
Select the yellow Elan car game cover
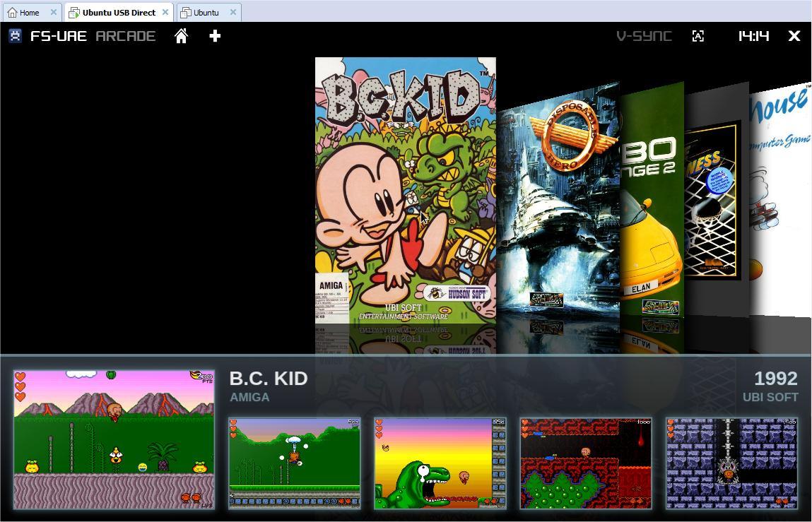tap(652, 199)
